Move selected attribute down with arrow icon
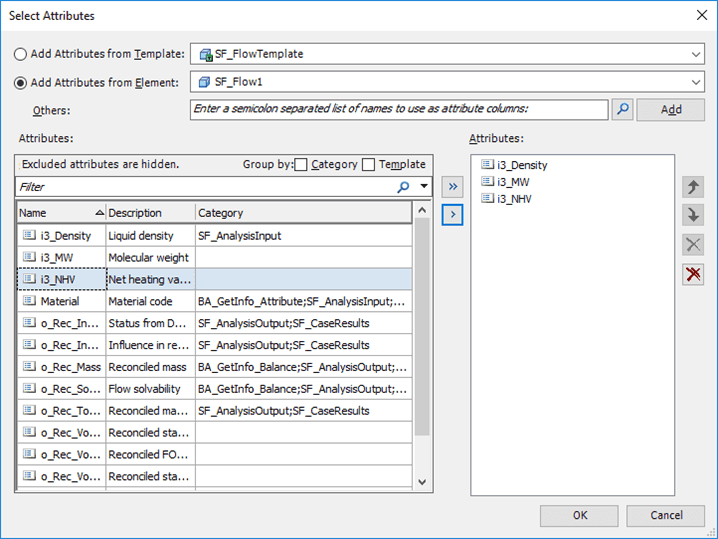 pyautogui.click(x=693, y=215)
